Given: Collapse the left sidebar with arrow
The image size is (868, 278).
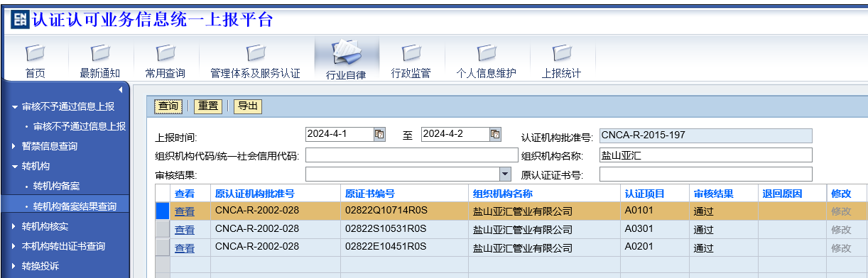Looking at the screenshot, I should tap(120, 90).
